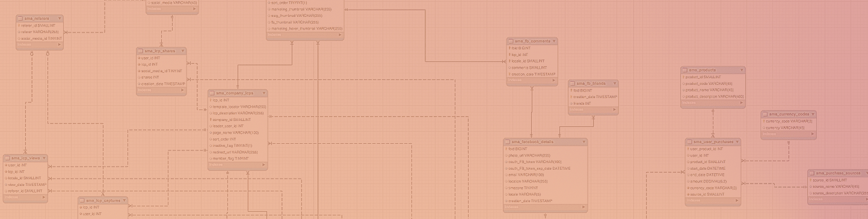Select photo_url VARCHAR(255) column
The image size is (868, 219).
(546, 155)
